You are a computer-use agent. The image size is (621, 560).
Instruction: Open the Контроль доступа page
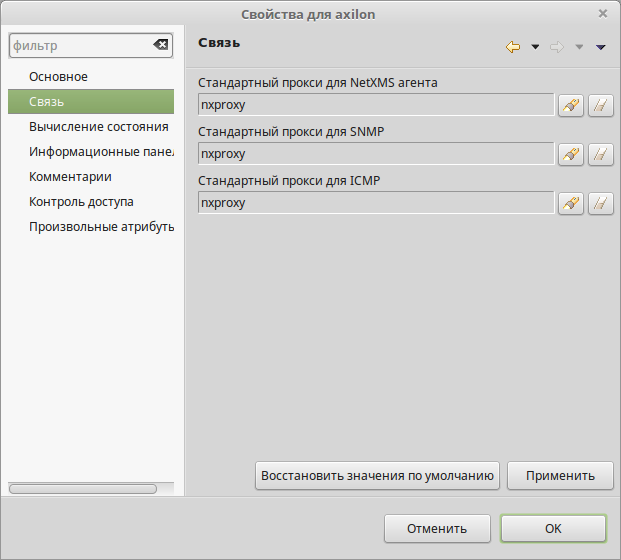coord(81,202)
